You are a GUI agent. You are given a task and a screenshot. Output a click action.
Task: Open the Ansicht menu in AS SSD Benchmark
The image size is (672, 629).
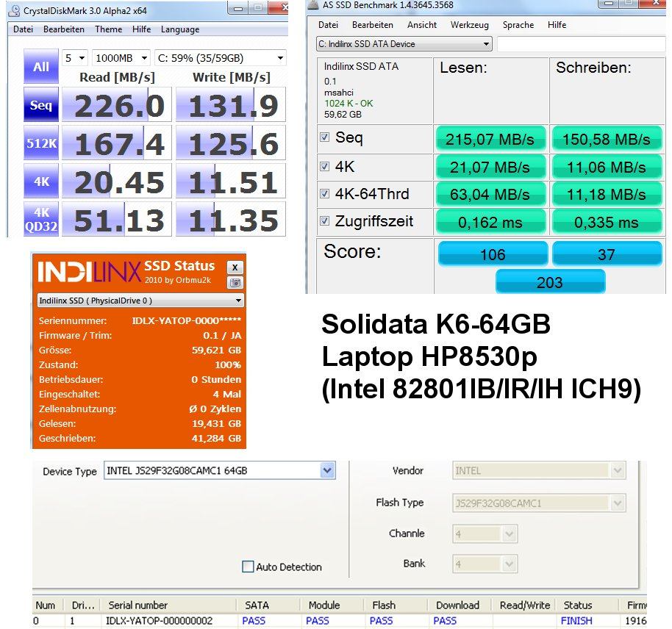(x=422, y=25)
